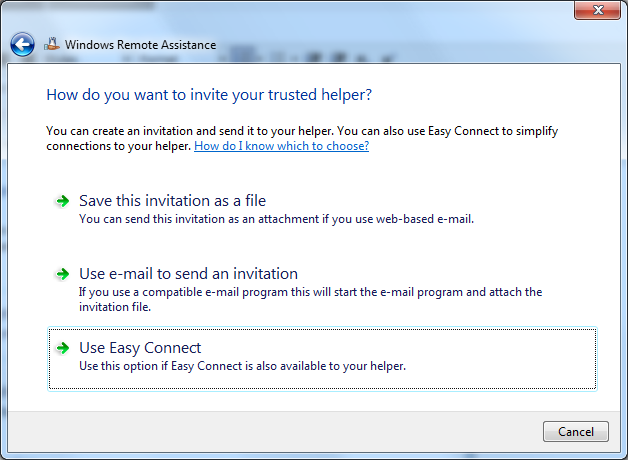
Task: Cancel the invitation wizard
Action: pyautogui.click(x=576, y=432)
